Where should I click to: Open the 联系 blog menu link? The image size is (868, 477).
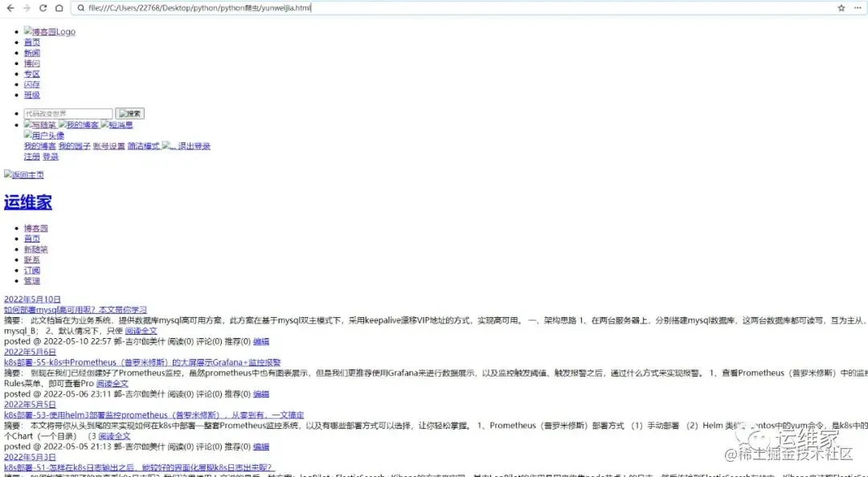pyautogui.click(x=31, y=259)
